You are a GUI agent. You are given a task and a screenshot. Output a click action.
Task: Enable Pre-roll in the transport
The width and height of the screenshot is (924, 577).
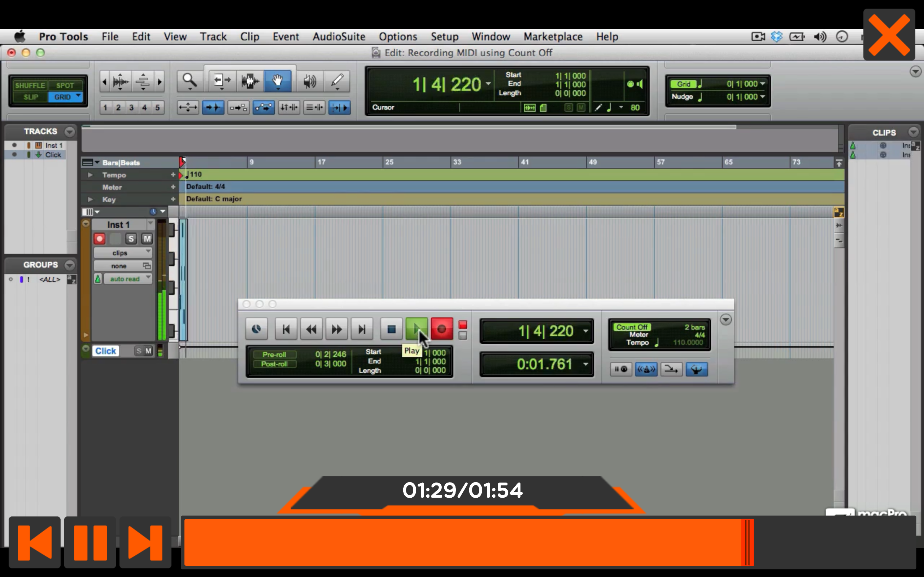274,354
